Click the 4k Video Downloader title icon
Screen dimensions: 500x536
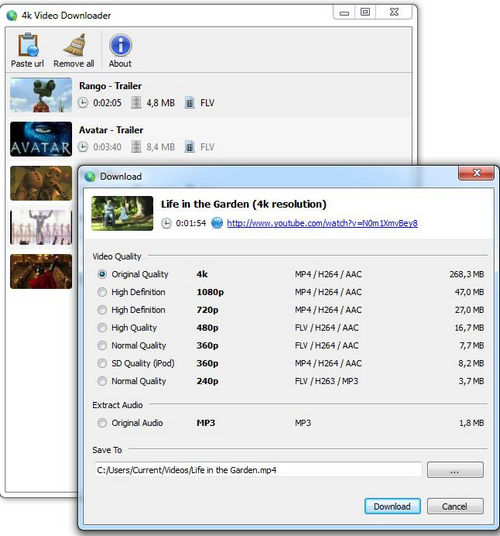pos(12,15)
